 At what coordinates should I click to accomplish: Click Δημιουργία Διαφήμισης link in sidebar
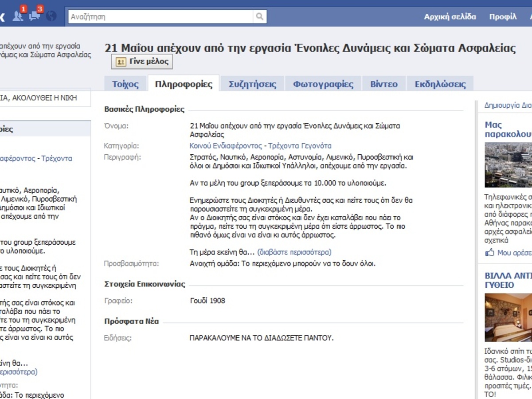pyautogui.click(x=508, y=106)
